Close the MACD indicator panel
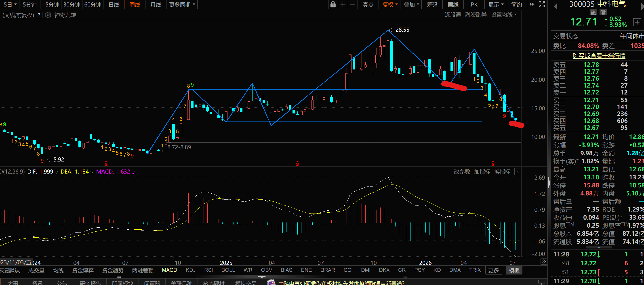This screenshot has width=644, height=285. (518, 172)
